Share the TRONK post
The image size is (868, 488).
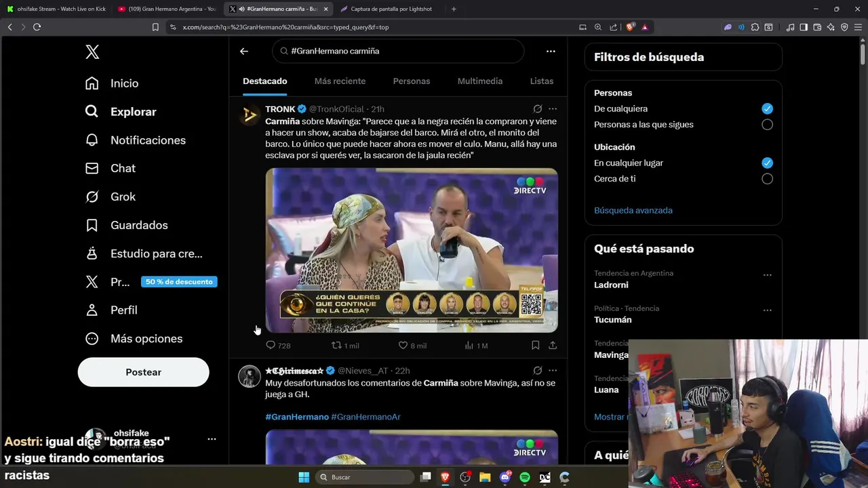click(x=553, y=346)
